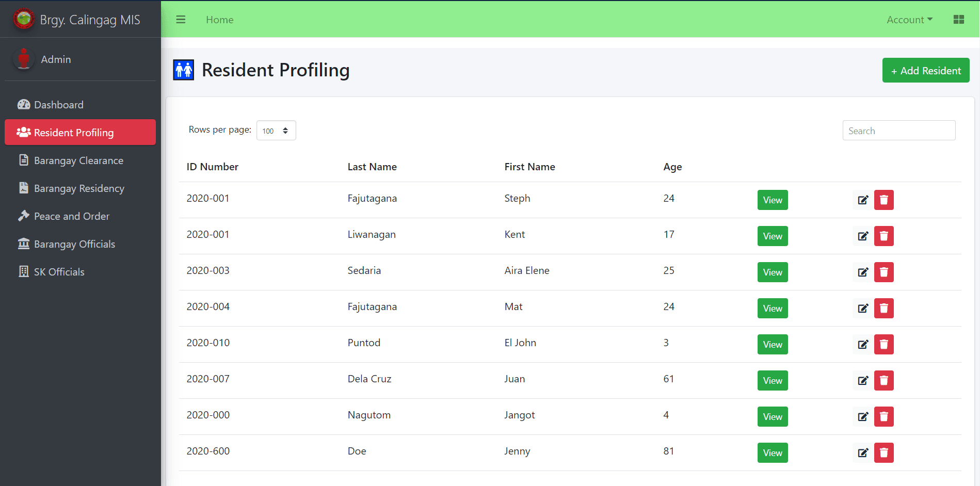Click the Home link in navbar

click(x=219, y=20)
